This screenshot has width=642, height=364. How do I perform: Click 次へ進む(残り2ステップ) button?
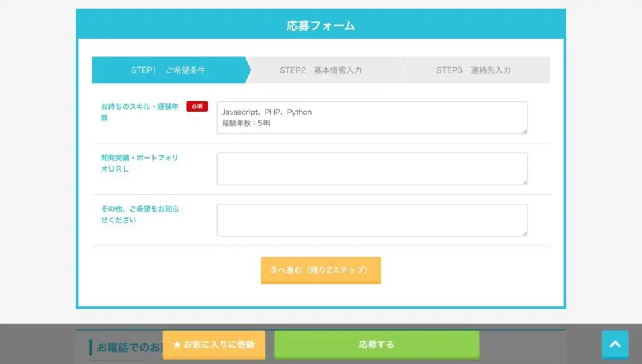(320, 271)
